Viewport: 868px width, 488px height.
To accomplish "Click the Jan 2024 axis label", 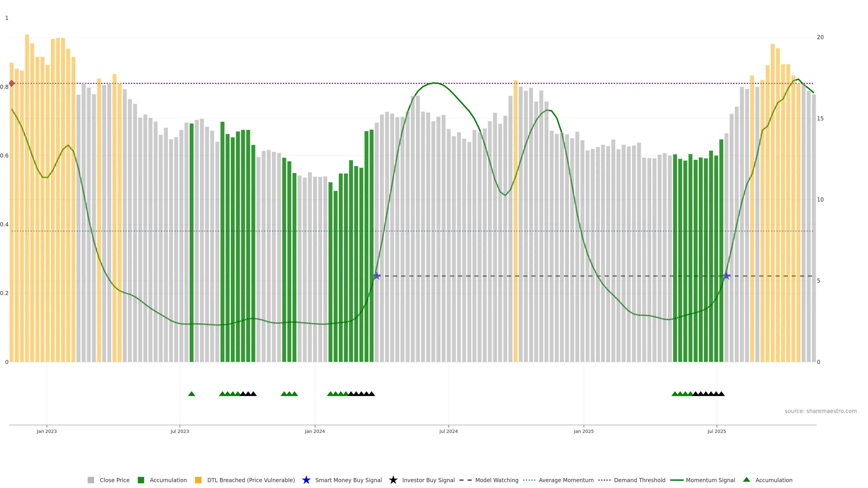I will (x=315, y=431).
